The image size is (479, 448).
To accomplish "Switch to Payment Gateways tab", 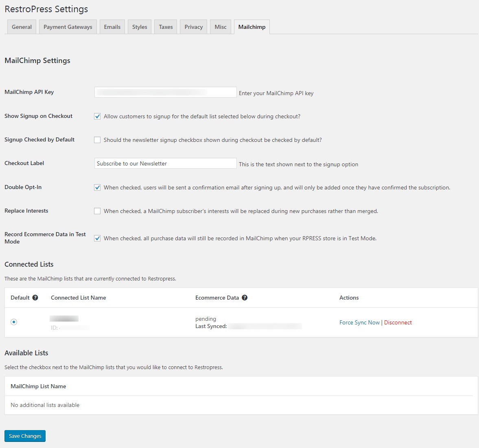I will click(68, 27).
